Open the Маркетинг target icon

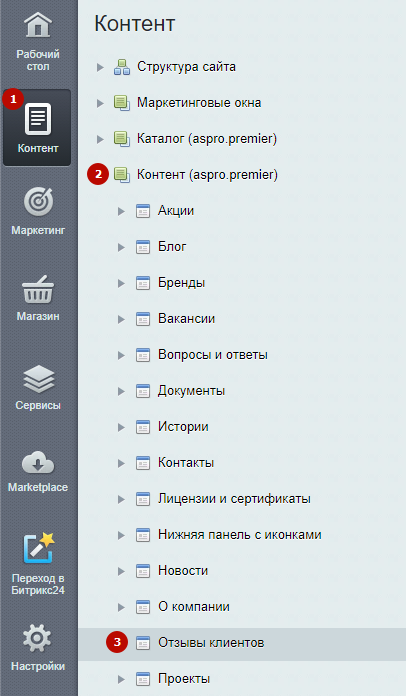[x=38, y=202]
